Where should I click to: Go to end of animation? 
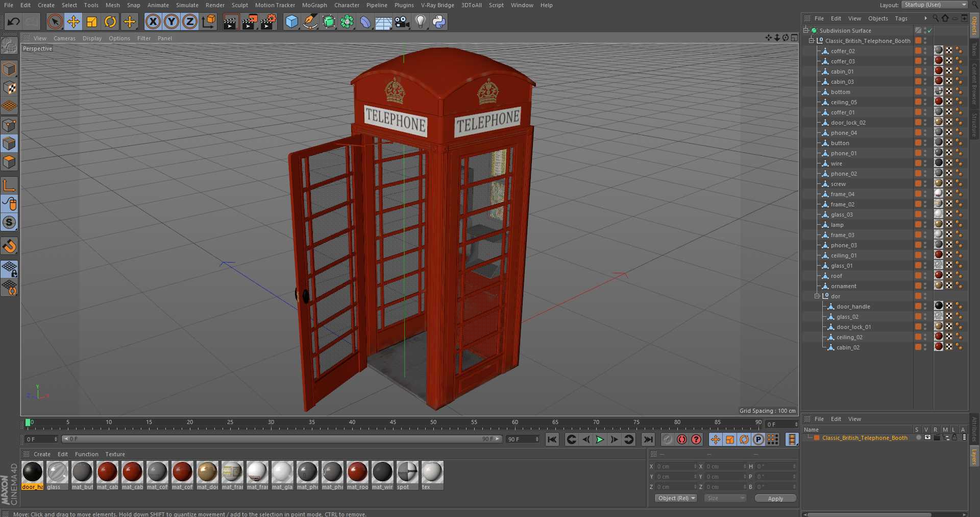[x=648, y=439]
